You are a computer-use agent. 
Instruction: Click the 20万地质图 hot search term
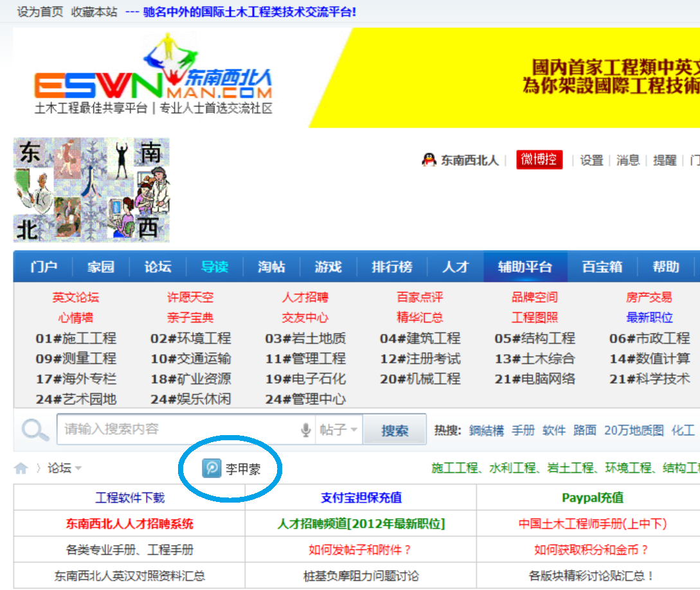[634, 430]
